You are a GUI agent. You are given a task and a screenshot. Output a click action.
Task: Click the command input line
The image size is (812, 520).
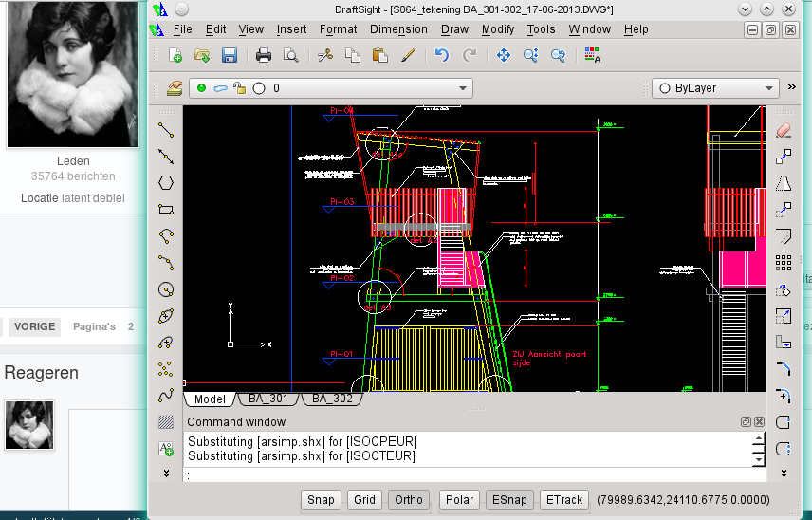tap(474, 475)
